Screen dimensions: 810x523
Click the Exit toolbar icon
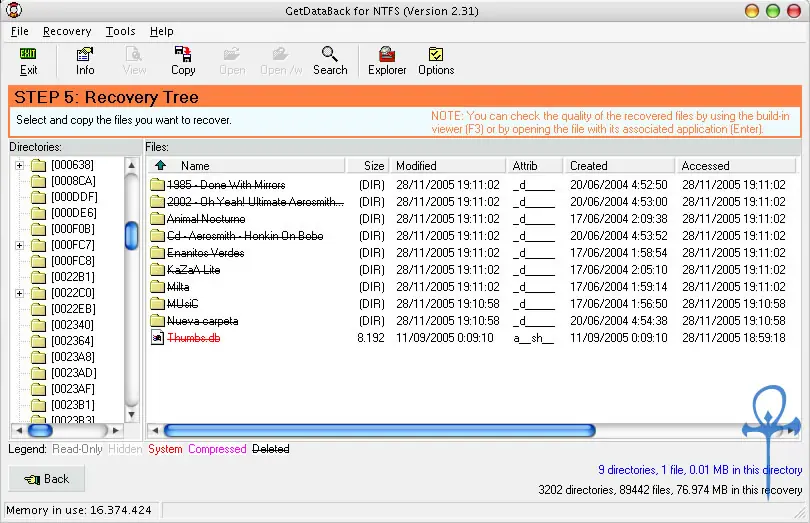pyautogui.click(x=28, y=54)
